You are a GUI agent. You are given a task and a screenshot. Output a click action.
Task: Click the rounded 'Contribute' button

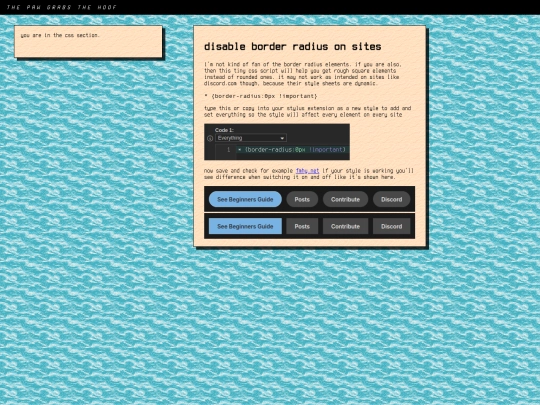click(345, 199)
